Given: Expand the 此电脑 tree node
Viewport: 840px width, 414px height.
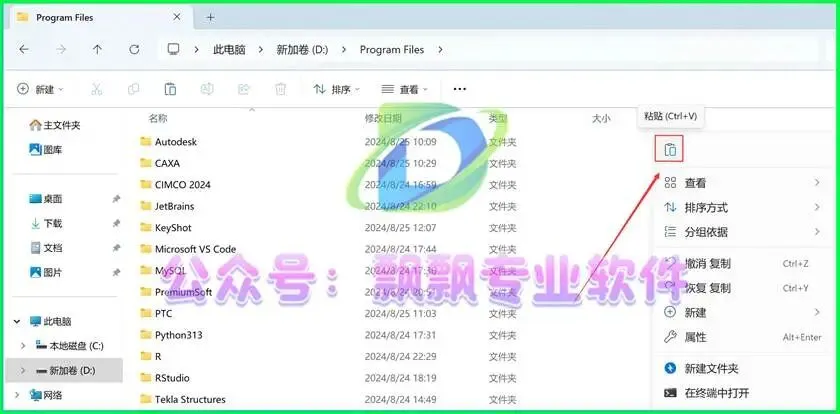Looking at the screenshot, I should (17, 322).
